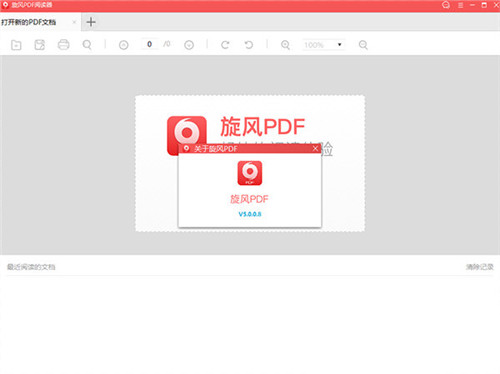Screen dimensions: 500x374
Task: Open a PDF file using folder icon
Action: point(16,45)
